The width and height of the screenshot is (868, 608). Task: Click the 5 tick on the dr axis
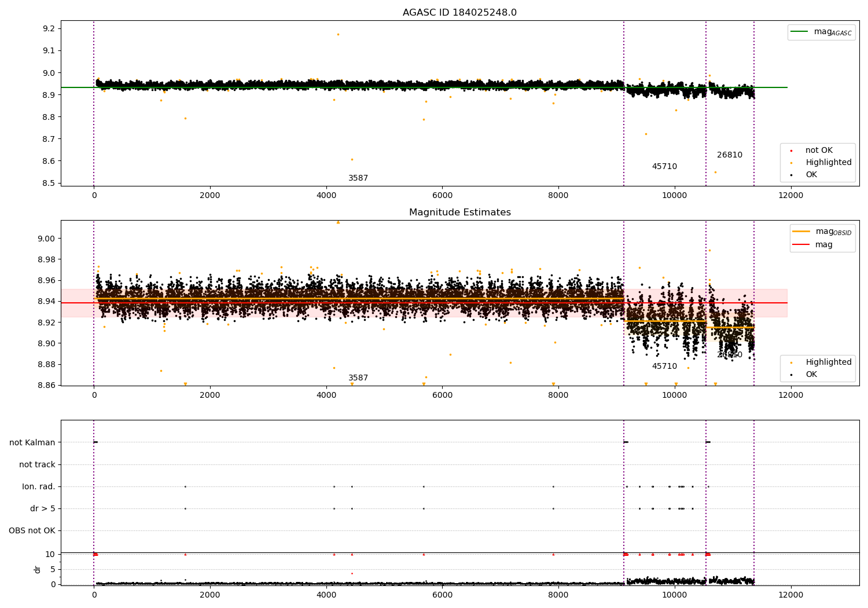click(x=53, y=570)
